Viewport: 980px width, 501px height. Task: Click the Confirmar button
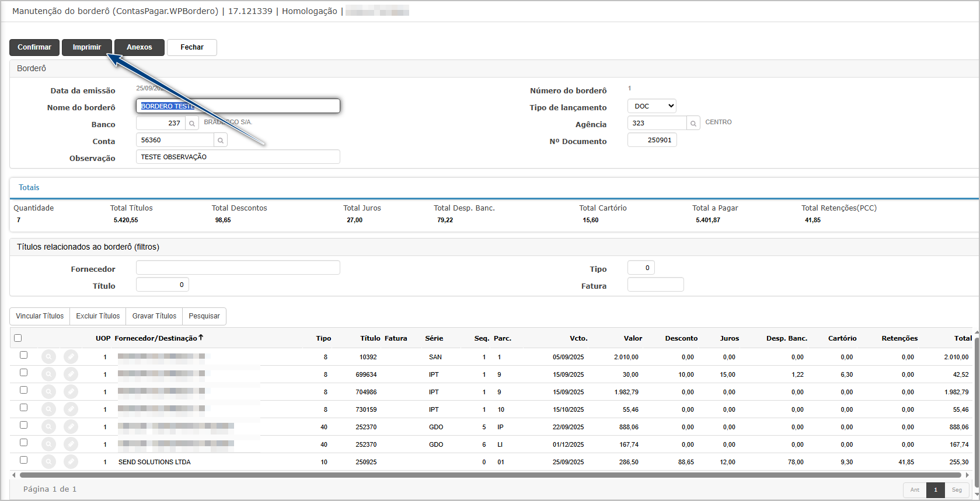click(34, 47)
